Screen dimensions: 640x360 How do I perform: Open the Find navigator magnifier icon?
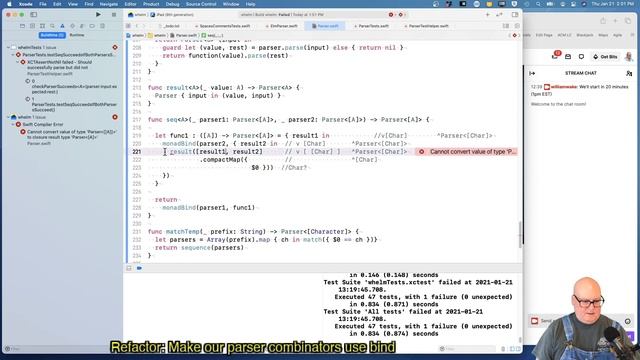point(52,26)
